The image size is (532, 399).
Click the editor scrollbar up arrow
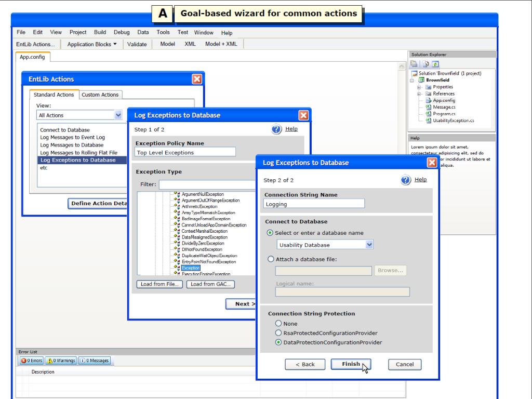402,66
